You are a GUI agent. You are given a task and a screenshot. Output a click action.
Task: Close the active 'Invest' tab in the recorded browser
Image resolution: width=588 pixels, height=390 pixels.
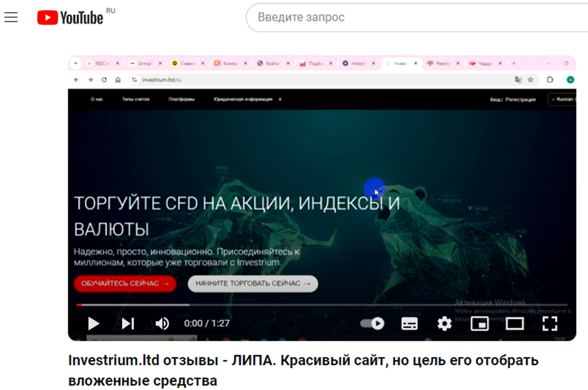pyautogui.click(x=415, y=63)
